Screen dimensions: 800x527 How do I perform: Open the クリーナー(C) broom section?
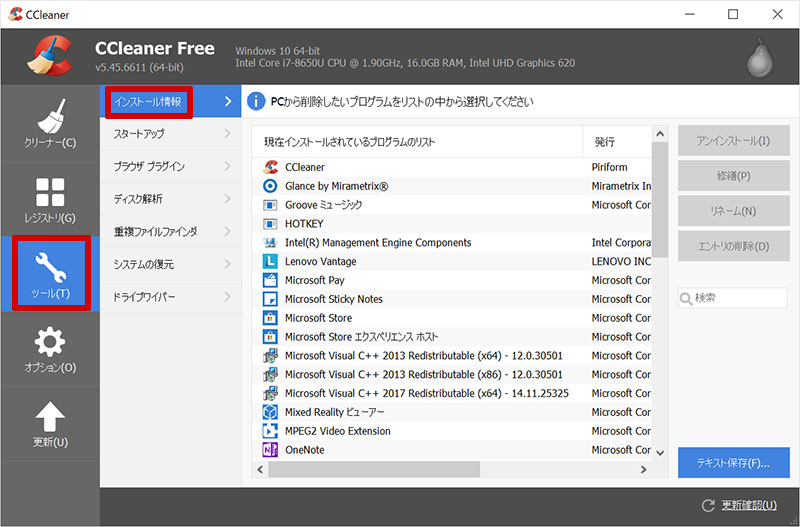pyautogui.click(x=50, y=123)
